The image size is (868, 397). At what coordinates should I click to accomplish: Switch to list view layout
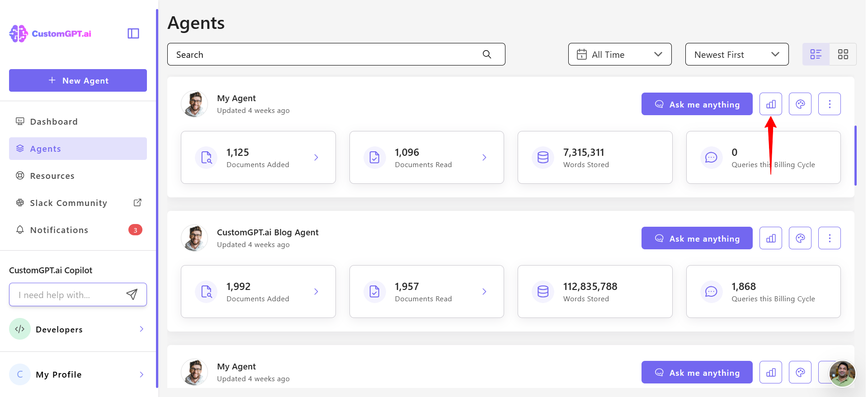816,54
